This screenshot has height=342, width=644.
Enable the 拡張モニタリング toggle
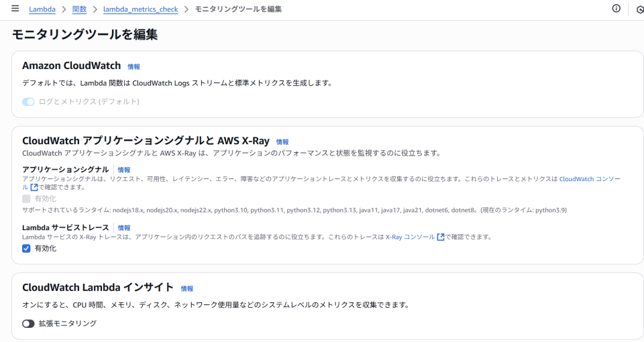pyautogui.click(x=28, y=323)
